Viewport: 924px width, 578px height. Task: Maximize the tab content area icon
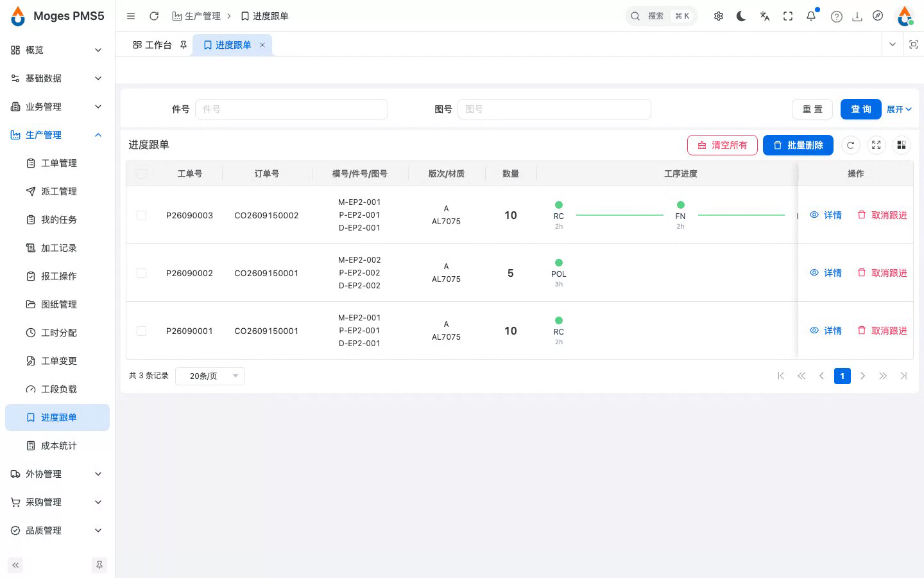pos(914,44)
